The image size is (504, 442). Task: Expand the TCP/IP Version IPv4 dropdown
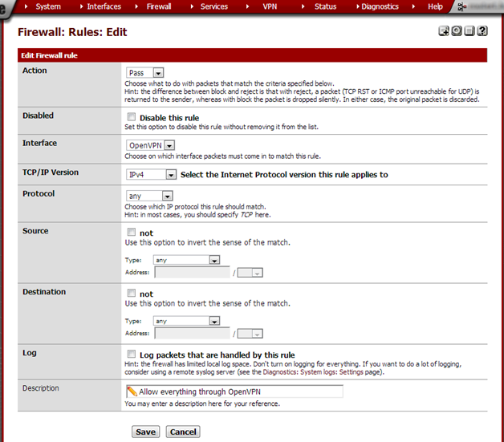(x=151, y=175)
